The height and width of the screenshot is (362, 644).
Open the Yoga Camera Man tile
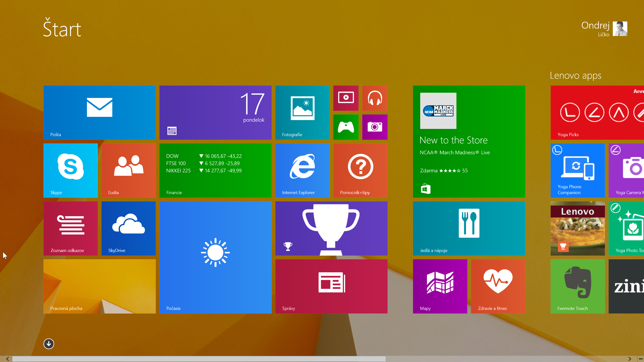626,170
